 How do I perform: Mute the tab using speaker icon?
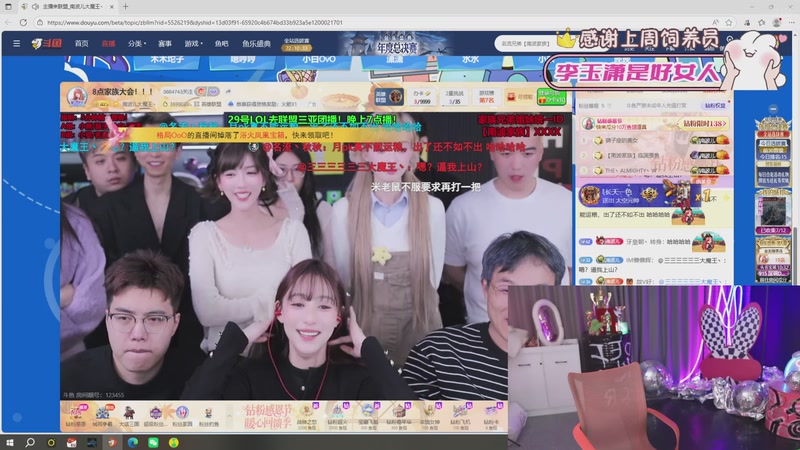coord(35,7)
